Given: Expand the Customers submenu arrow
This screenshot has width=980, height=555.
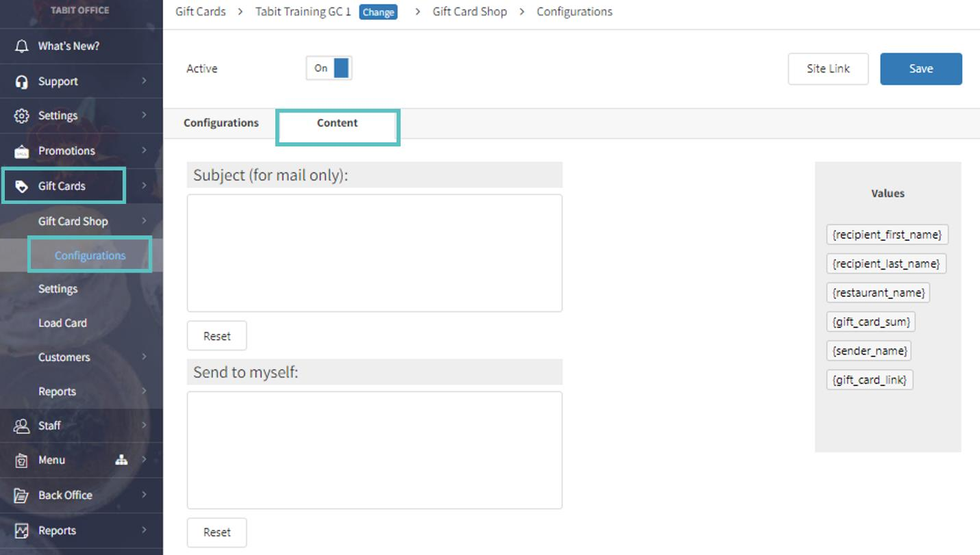Looking at the screenshot, I should click(144, 357).
